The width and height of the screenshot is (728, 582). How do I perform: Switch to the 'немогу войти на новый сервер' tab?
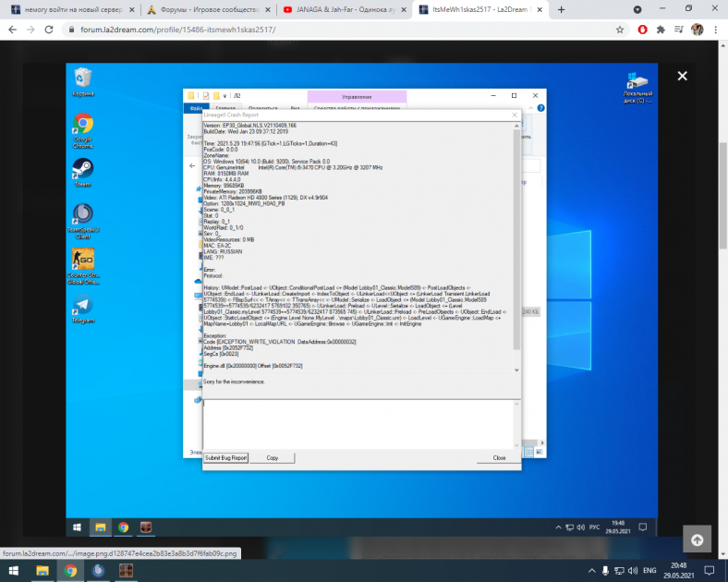72,9
